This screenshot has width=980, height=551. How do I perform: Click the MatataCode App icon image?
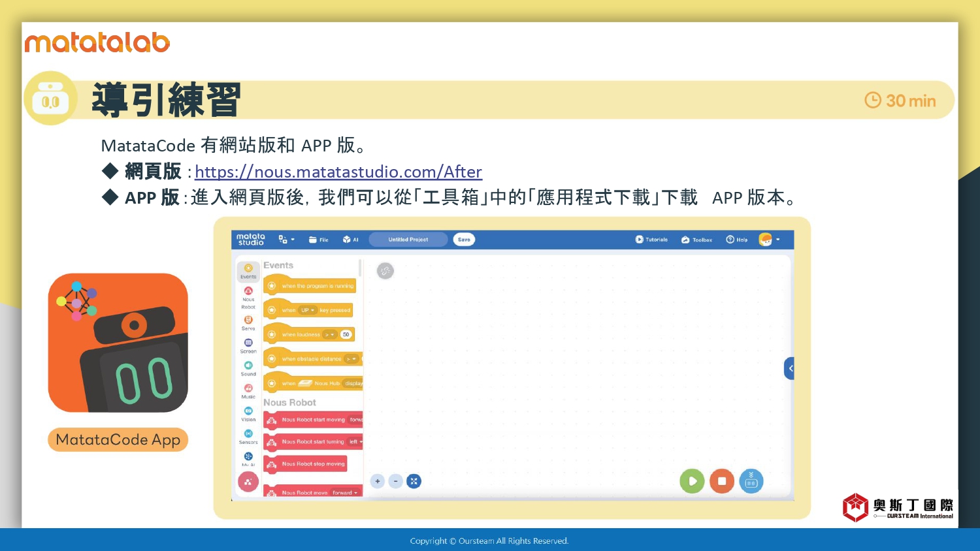(x=118, y=343)
